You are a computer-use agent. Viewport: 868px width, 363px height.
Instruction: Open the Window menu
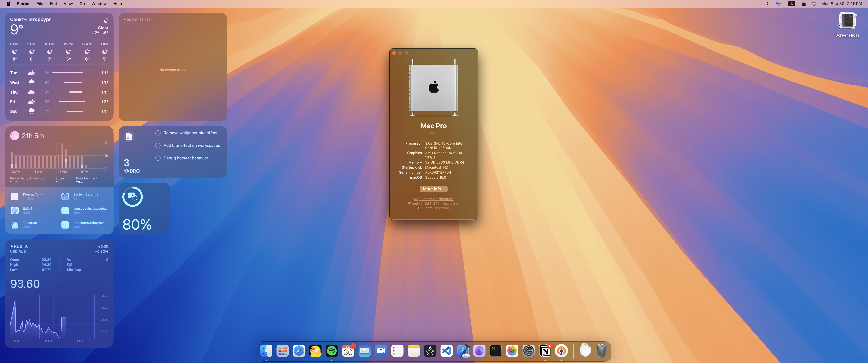coord(99,4)
